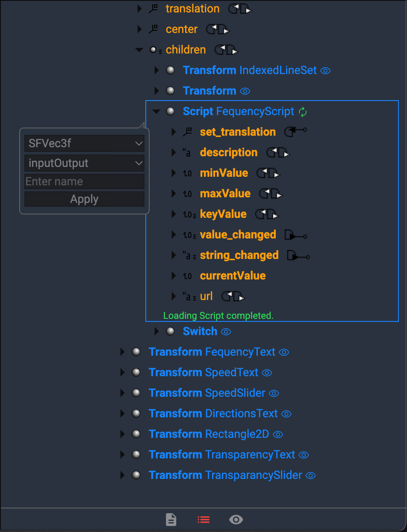This screenshot has height=532, width=407.
Task: Click the route connector icon next to set_translation
Action: click(295, 132)
